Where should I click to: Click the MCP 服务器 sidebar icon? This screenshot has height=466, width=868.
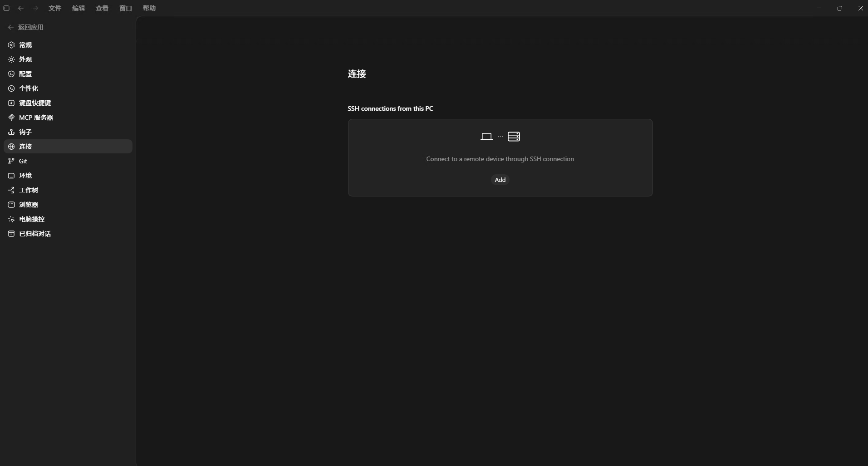click(11, 118)
